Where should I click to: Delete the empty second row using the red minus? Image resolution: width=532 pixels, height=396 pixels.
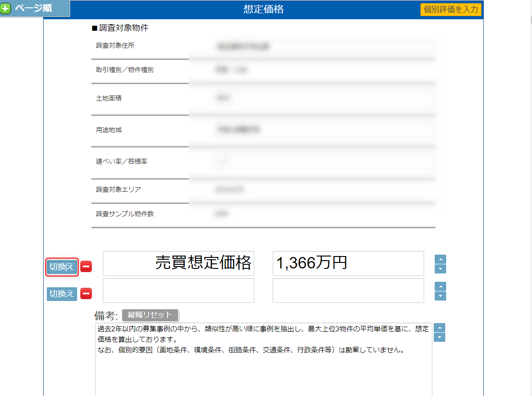(x=86, y=294)
